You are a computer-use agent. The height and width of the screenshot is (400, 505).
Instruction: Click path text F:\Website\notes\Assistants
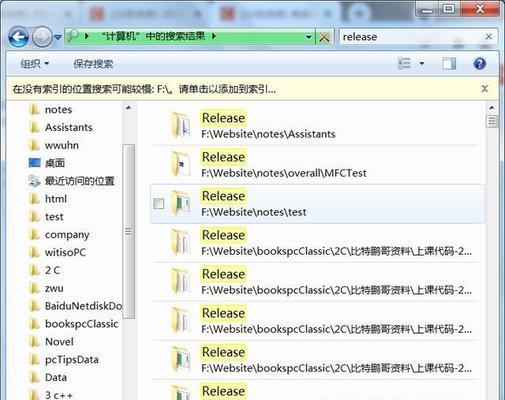coord(268,134)
